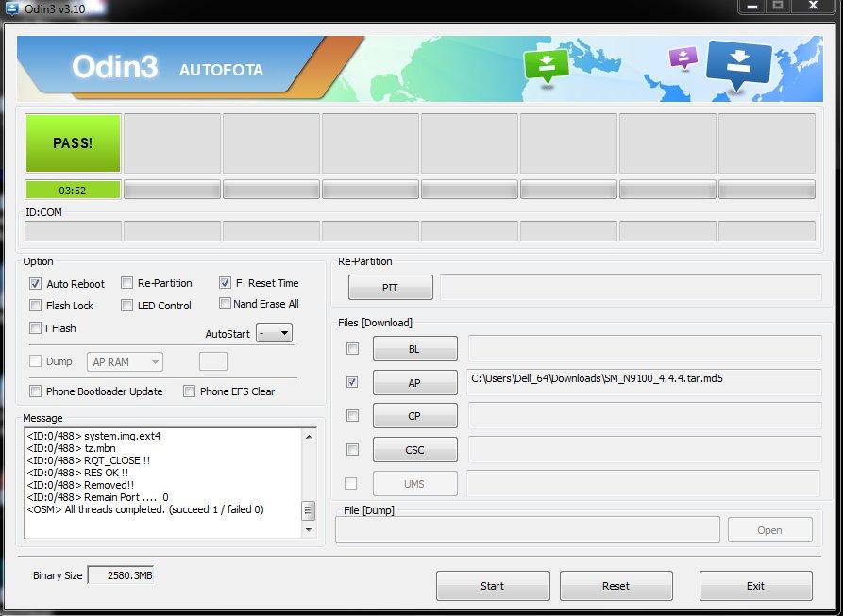Screen dimensions: 843x616
Task: Enable T Flash checkbox
Action: 36,327
